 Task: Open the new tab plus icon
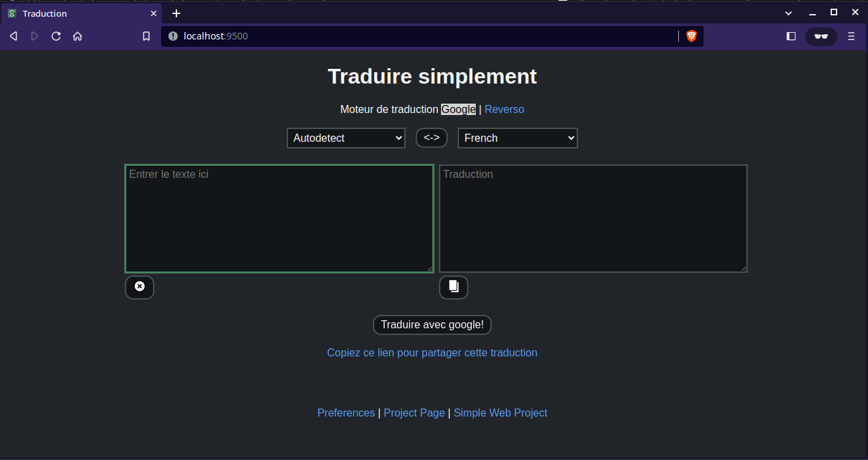coord(176,13)
